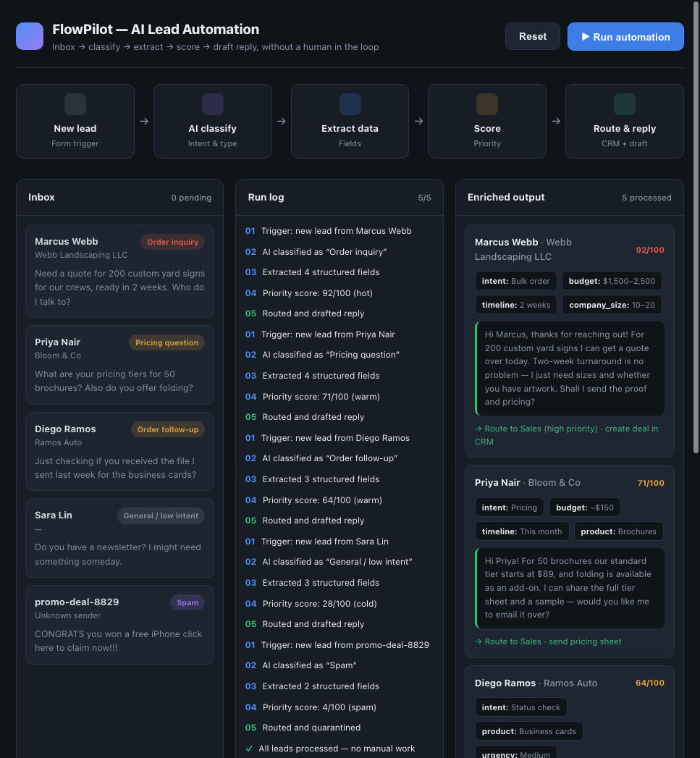Click the 'timeline: 2 weeks' chip

click(x=516, y=305)
